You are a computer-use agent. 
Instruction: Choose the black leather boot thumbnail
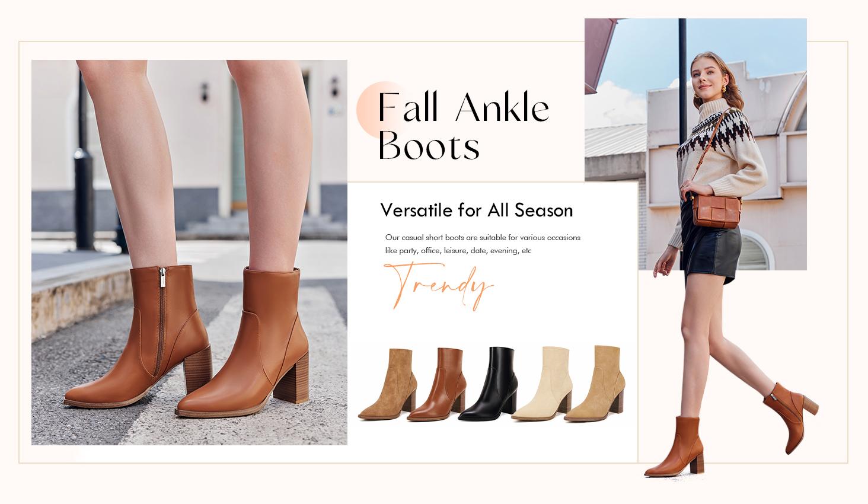[x=487, y=384]
